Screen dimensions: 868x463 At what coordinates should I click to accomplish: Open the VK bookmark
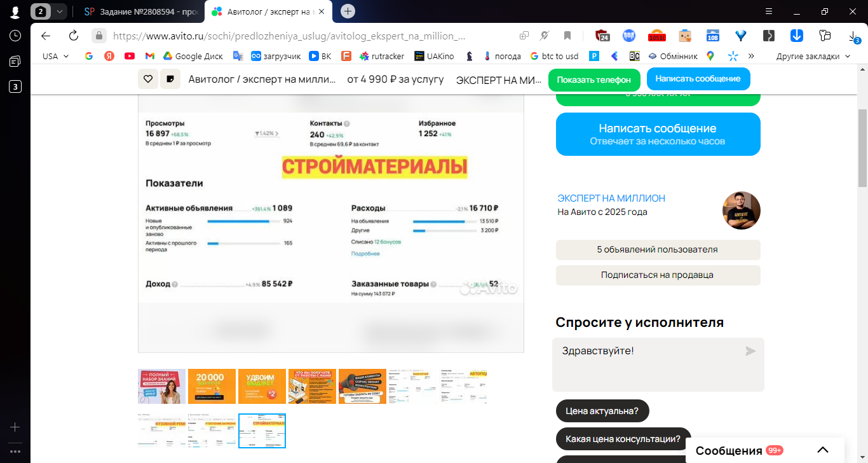[x=320, y=56]
